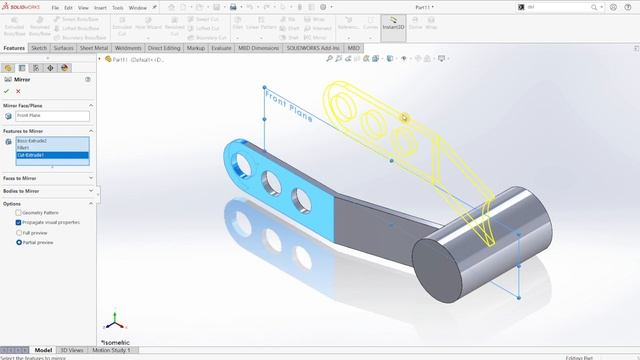Expand the Faces to Mirror section

pyautogui.click(x=91, y=178)
